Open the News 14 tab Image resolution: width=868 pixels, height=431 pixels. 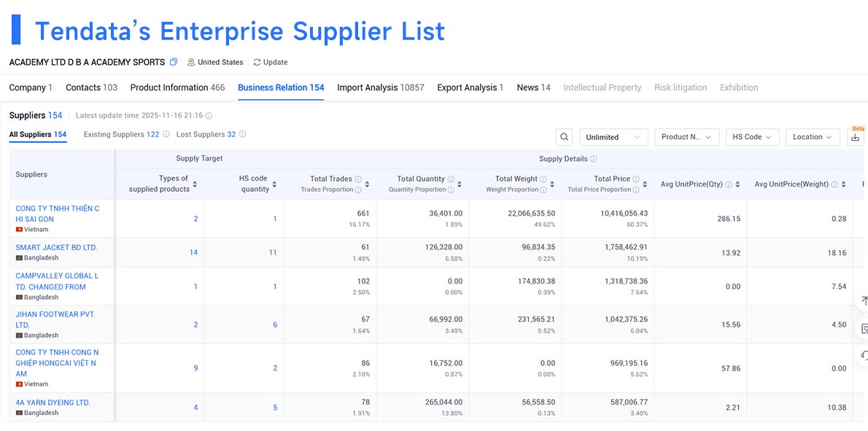pyautogui.click(x=534, y=88)
